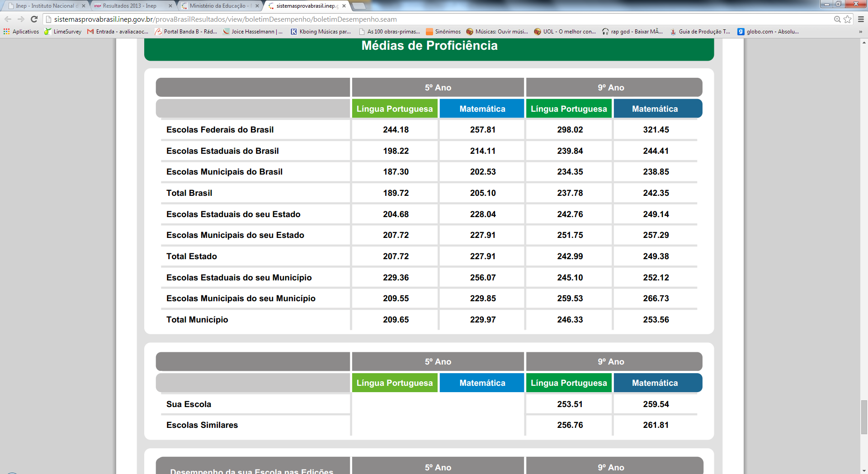Viewport: 868px width, 474px height.
Task: Click the value 249.38
Action: pyautogui.click(x=656, y=256)
